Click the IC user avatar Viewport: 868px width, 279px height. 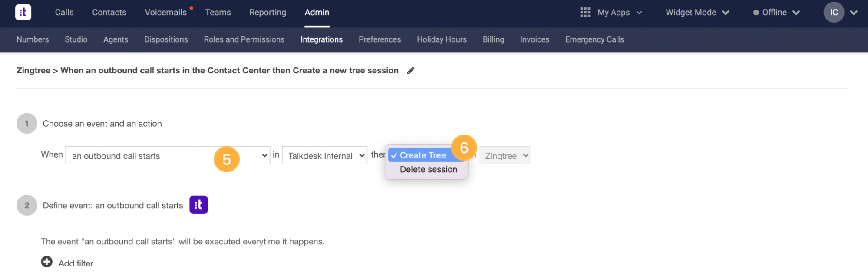tap(834, 12)
